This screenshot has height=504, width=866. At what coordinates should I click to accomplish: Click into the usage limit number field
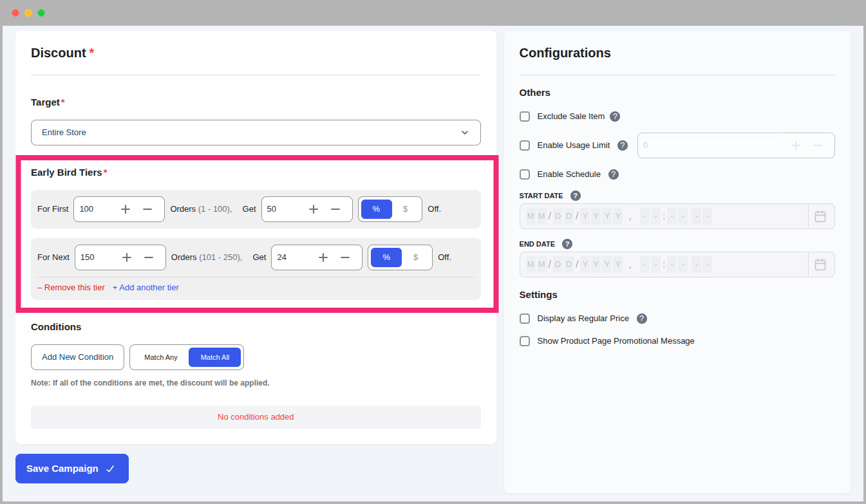(708, 145)
